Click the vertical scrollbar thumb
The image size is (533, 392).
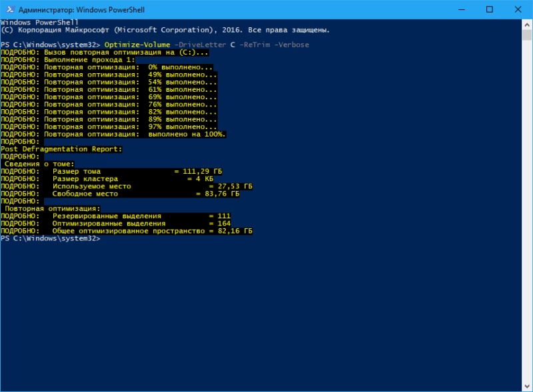[x=527, y=35]
